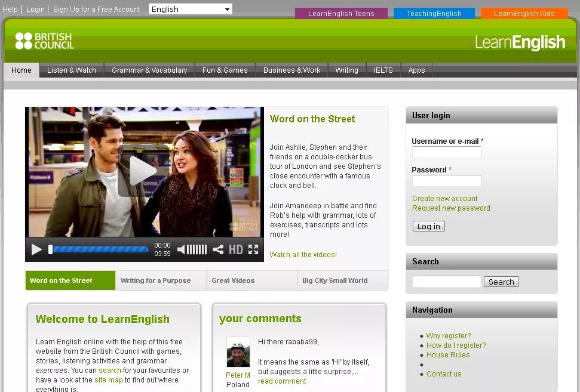580x392 pixels.
Task: Select the Big City Small World tab
Action: [x=342, y=280]
